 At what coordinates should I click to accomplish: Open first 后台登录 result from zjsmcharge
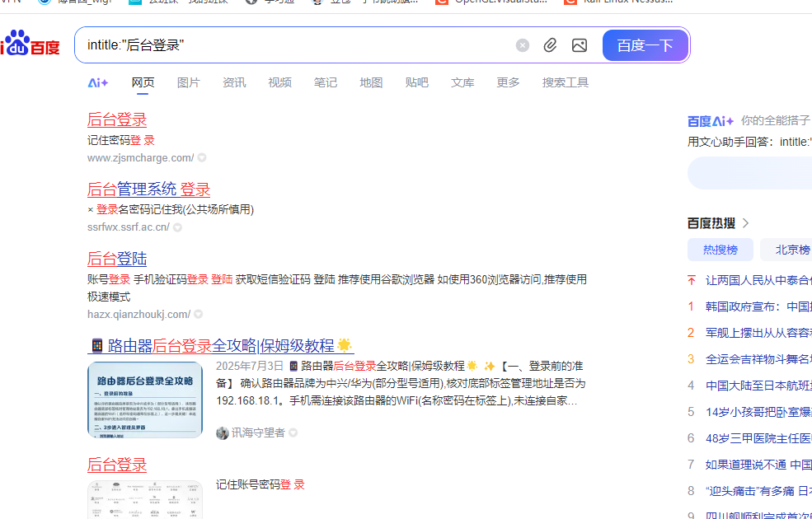pyautogui.click(x=117, y=120)
